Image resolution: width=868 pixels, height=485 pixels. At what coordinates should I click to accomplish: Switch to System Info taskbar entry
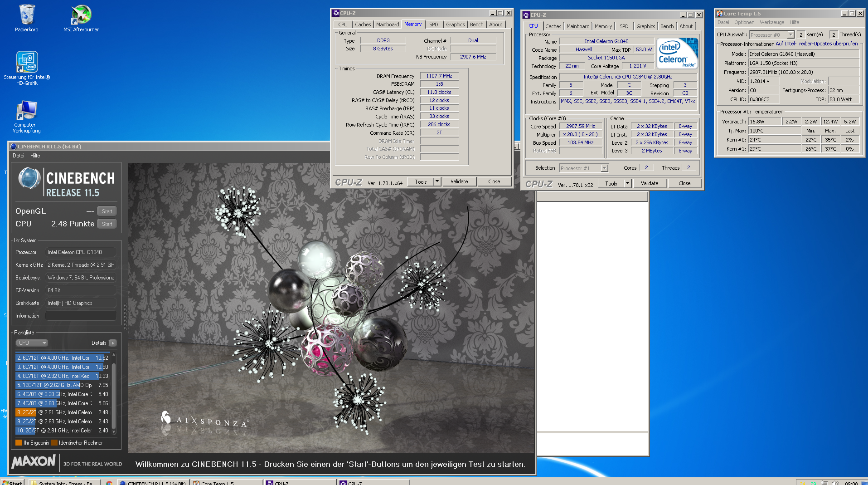pyautogui.click(x=64, y=483)
